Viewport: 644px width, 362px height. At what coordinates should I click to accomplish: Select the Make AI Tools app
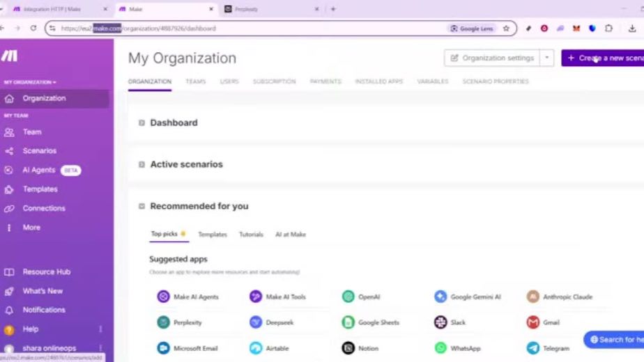tap(278, 297)
